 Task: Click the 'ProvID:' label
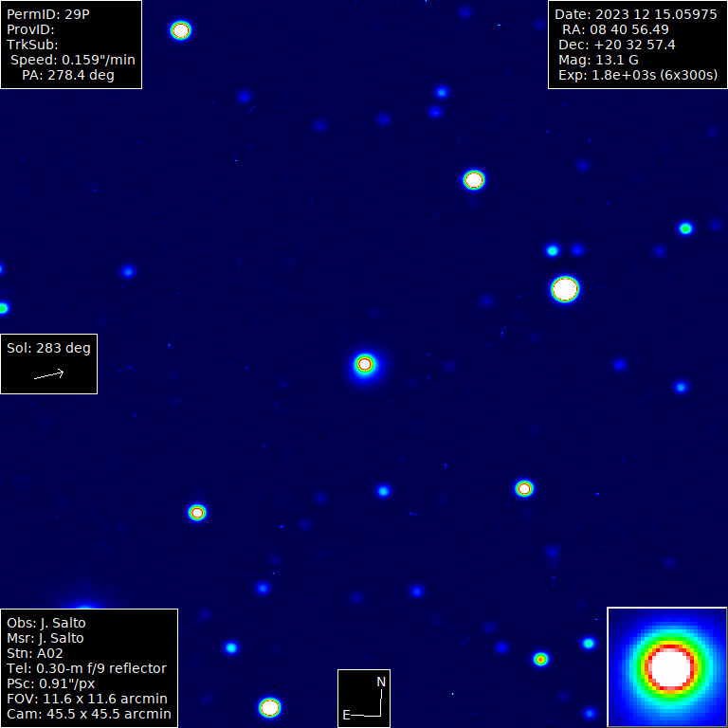30,29
